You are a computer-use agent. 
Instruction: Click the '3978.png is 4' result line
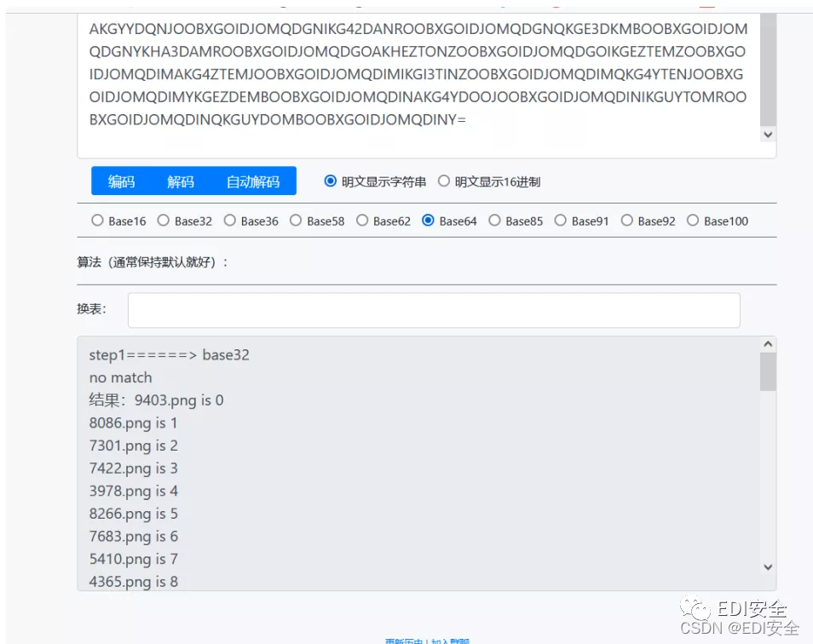click(133, 492)
